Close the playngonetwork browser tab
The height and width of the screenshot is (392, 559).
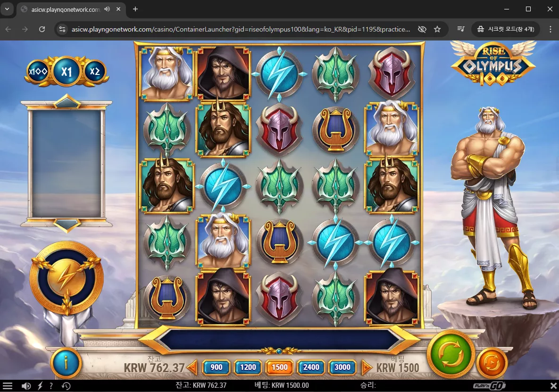118,9
